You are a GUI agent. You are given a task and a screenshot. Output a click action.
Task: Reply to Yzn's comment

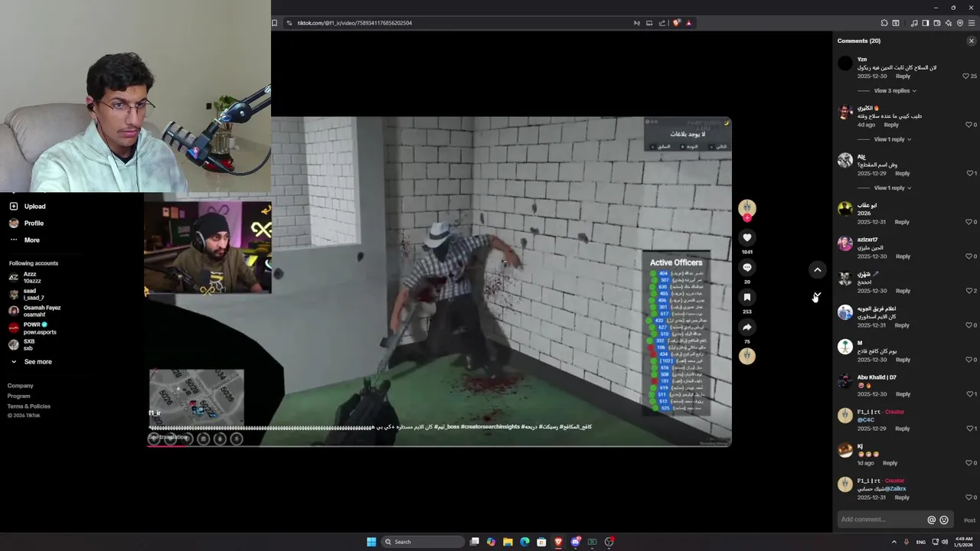(903, 77)
